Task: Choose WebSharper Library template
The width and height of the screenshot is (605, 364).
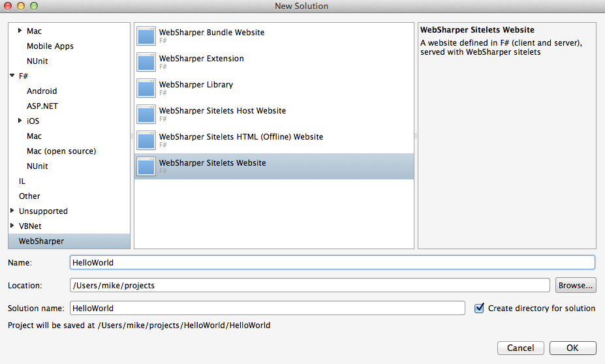Action: tap(274, 88)
